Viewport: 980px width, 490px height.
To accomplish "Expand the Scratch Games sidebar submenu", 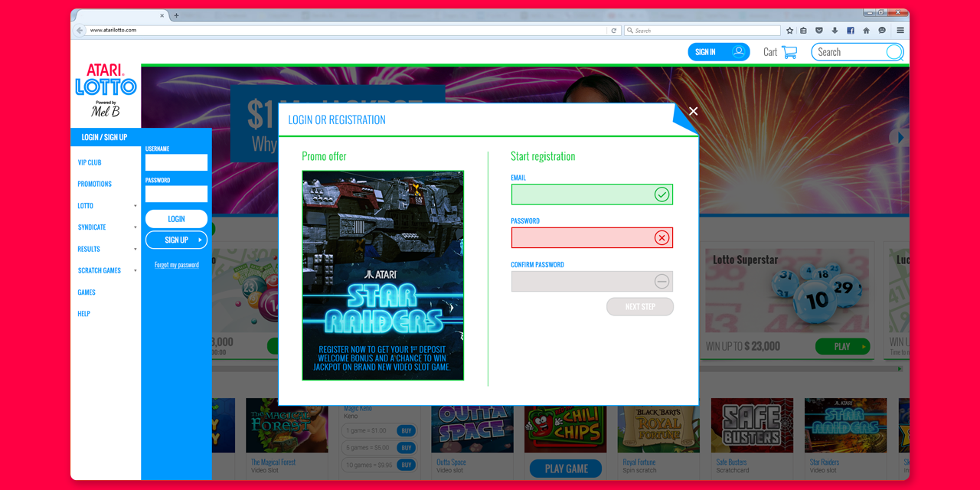I will tap(136, 270).
